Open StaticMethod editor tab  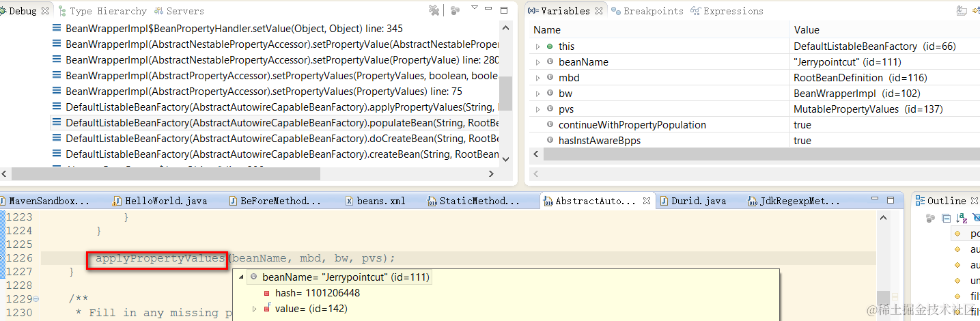(473, 201)
